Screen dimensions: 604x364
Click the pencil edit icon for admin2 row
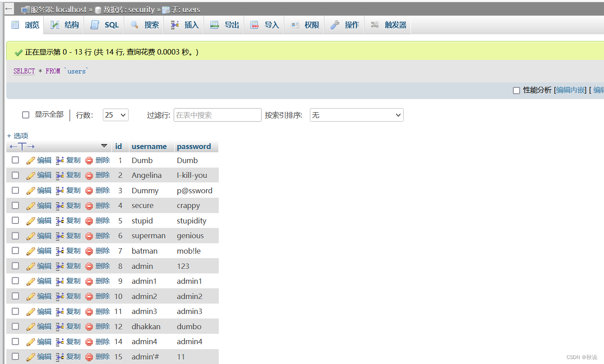pyautogui.click(x=31, y=296)
